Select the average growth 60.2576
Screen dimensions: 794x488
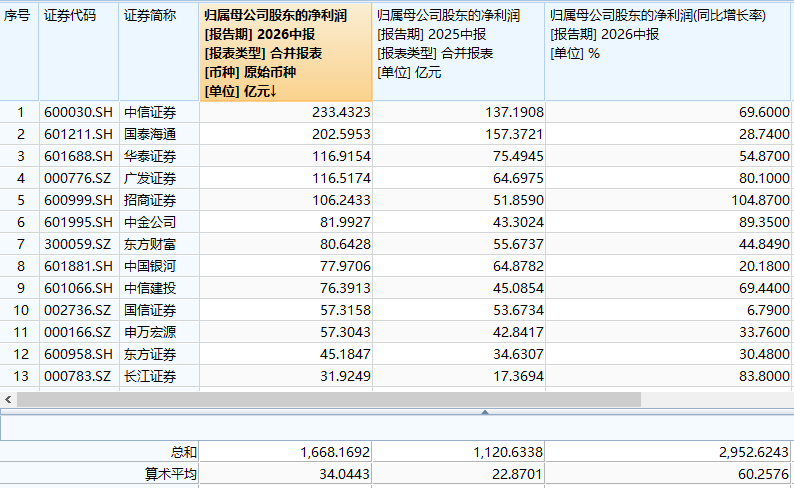pos(764,474)
